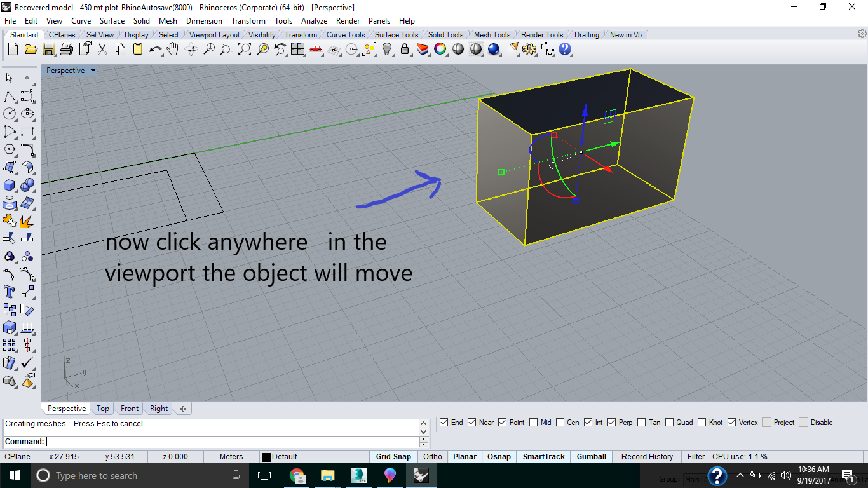868x488 pixels.
Task: Toggle the Gumball status bar button
Action: tap(591, 456)
